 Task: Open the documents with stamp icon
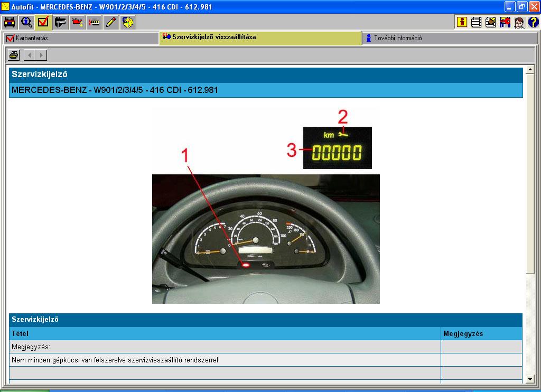click(x=490, y=22)
